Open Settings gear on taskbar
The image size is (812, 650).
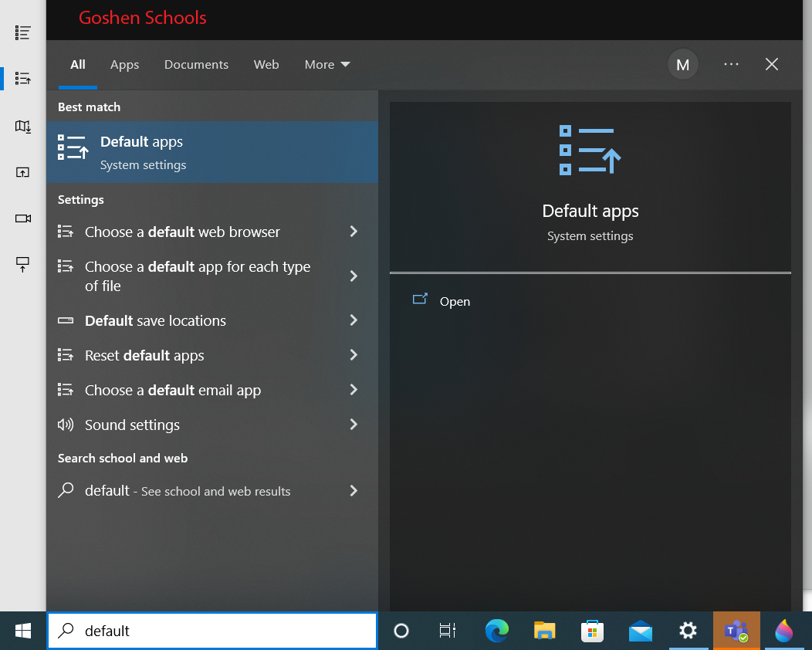pyautogui.click(x=688, y=631)
